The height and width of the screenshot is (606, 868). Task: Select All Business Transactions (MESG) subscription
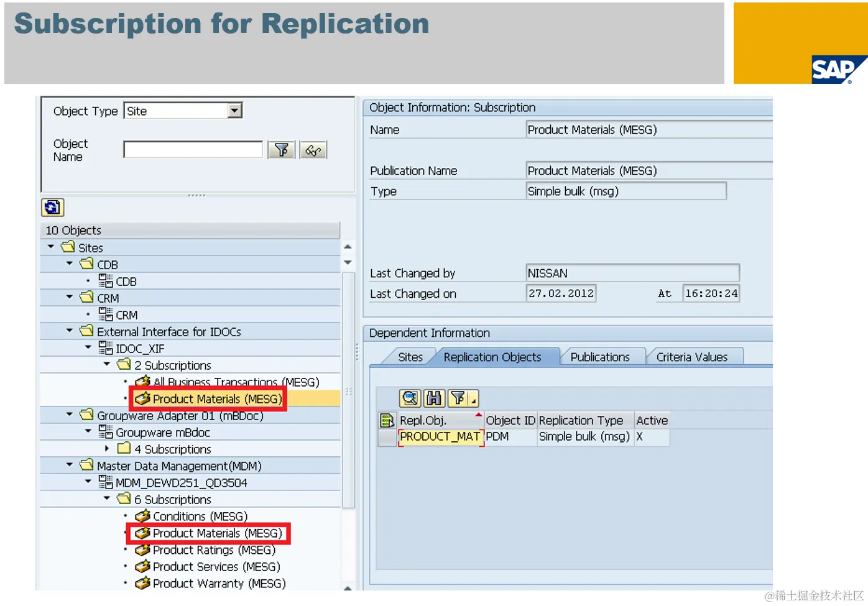tap(236, 382)
